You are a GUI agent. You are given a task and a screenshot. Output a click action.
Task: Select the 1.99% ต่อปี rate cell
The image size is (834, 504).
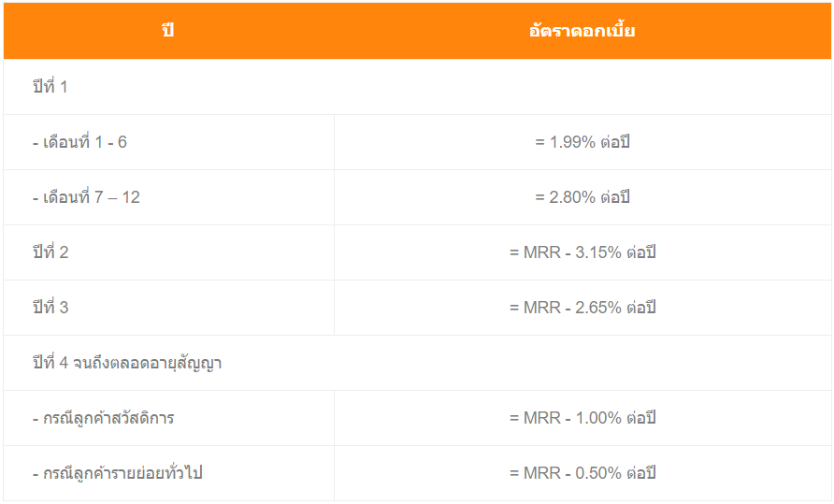coord(582,142)
